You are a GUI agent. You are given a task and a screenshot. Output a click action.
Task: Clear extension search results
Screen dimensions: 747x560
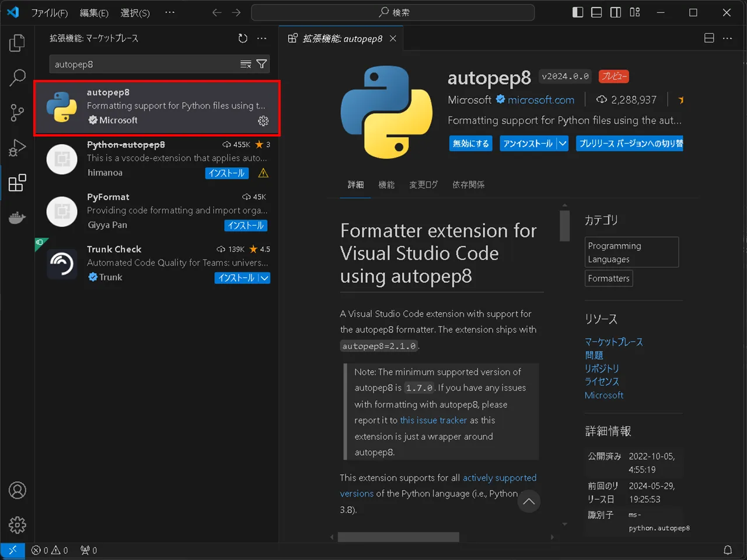(246, 64)
